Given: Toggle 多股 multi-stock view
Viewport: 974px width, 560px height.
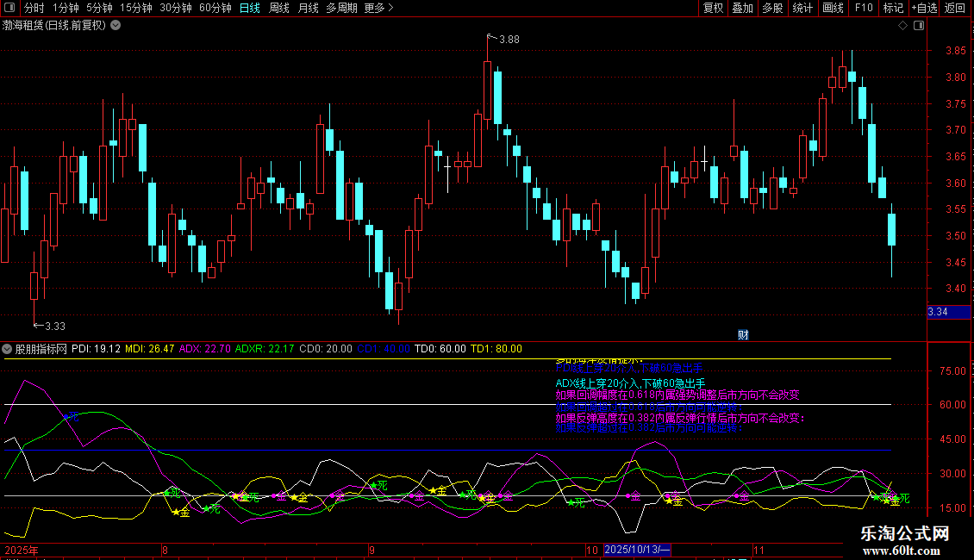Looking at the screenshot, I should pos(772,9).
